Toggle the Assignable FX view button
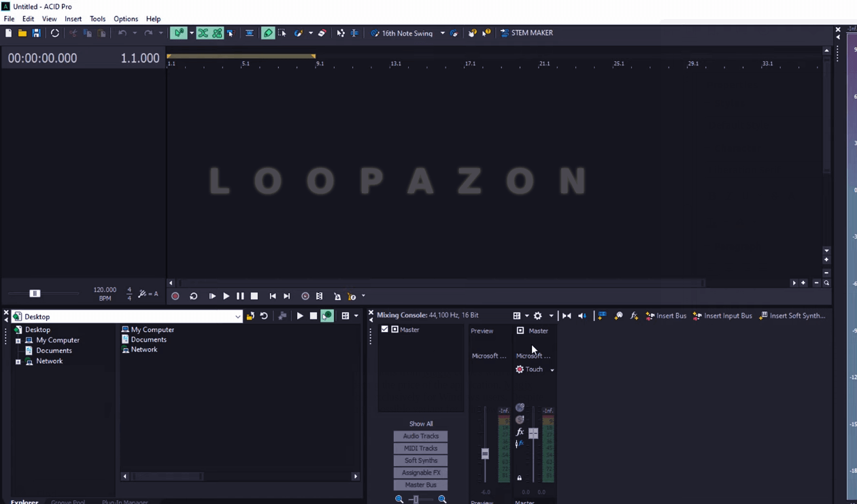This screenshot has height=504, width=857. [x=420, y=473]
